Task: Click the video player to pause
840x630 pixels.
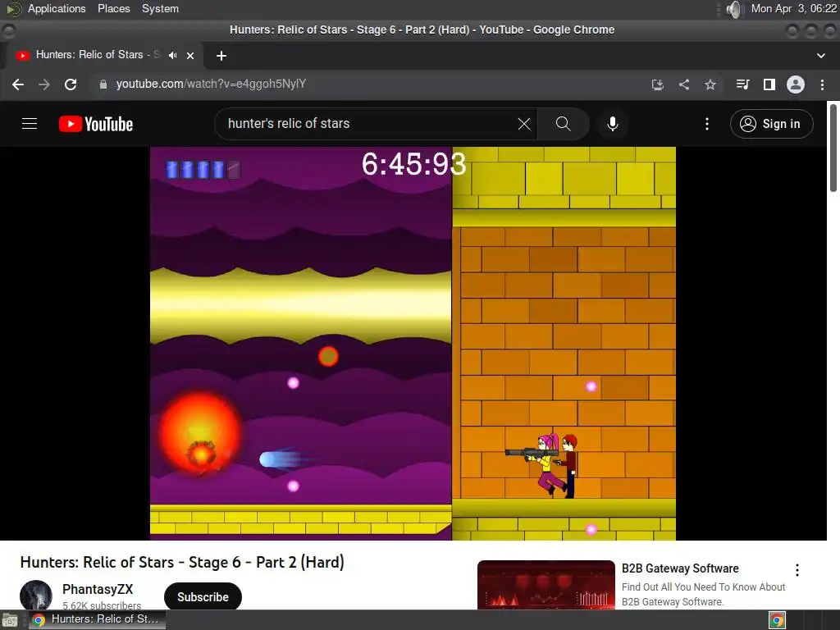Action: point(413,344)
